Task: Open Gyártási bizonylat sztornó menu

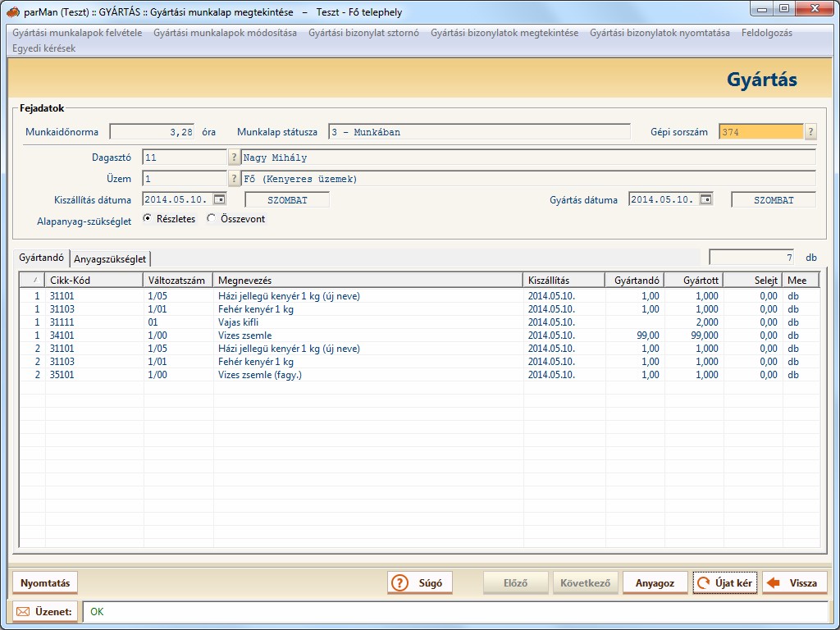Action: click(x=363, y=33)
